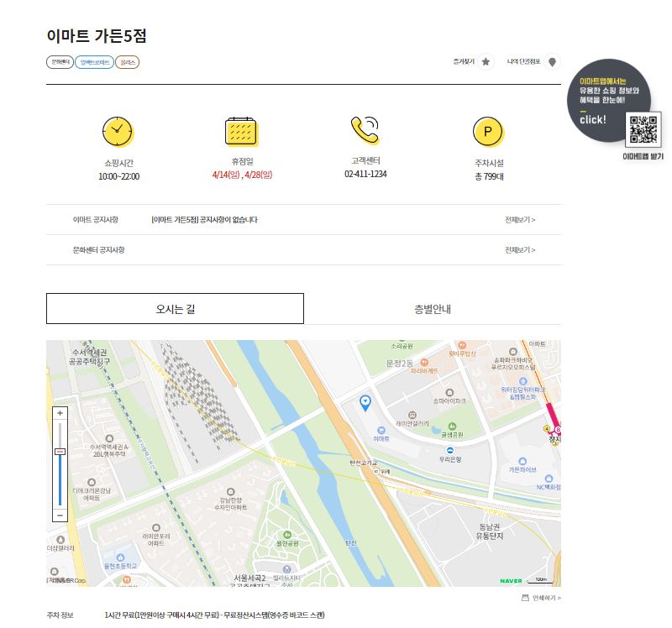The height and width of the screenshot is (628, 672).
Task: Click the 탄천고가교 label on map
Action: tap(364, 463)
